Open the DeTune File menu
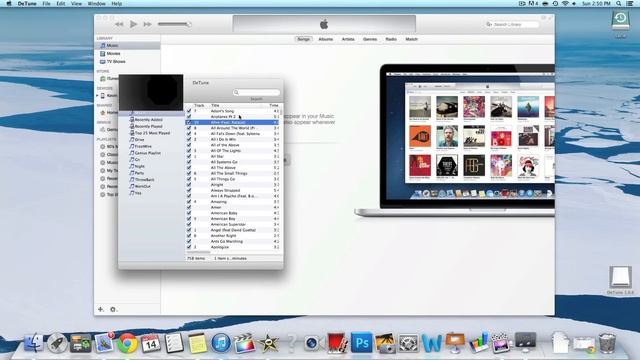The height and width of the screenshot is (360, 640). [46, 3]
